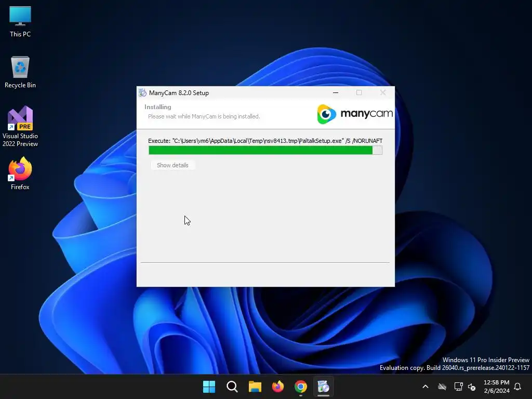Click the green installation progress bar
Image resolution: width=532 pixels, height=399 pixels.
[265, 150]
